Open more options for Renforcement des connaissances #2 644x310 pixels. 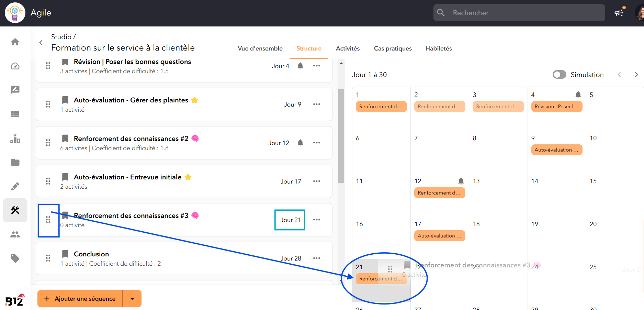coord(317,143)
